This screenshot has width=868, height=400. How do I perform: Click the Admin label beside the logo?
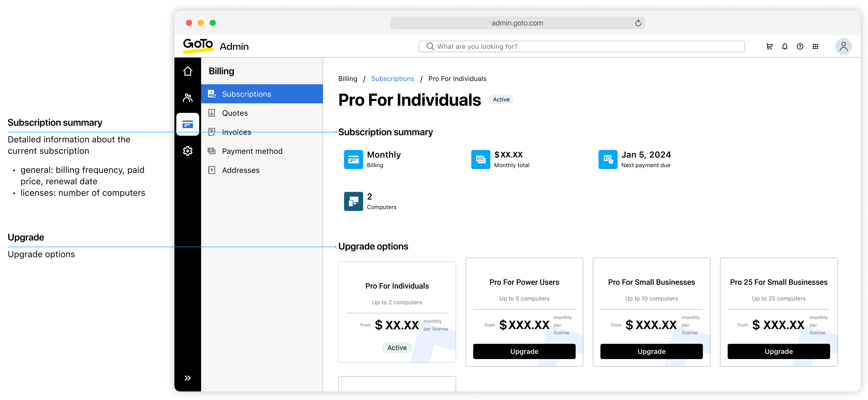(x=234, y=46)
